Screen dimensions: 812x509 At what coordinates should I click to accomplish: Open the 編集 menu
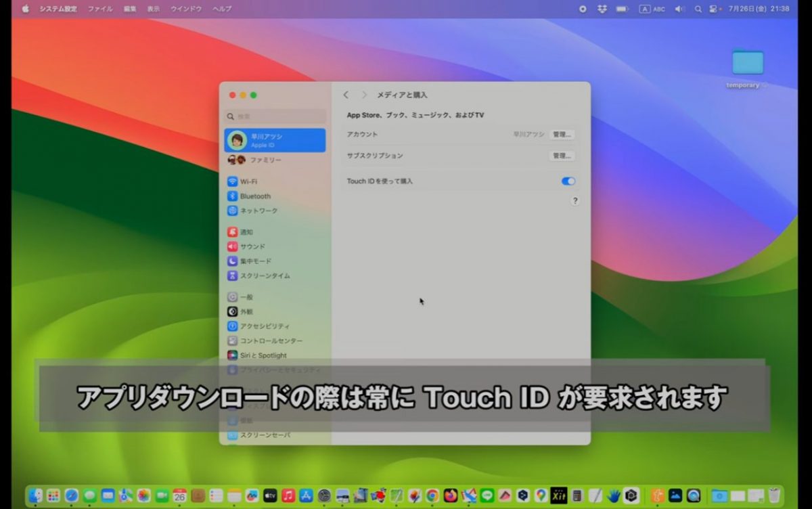pyautogui.click(x=130, y=9)
